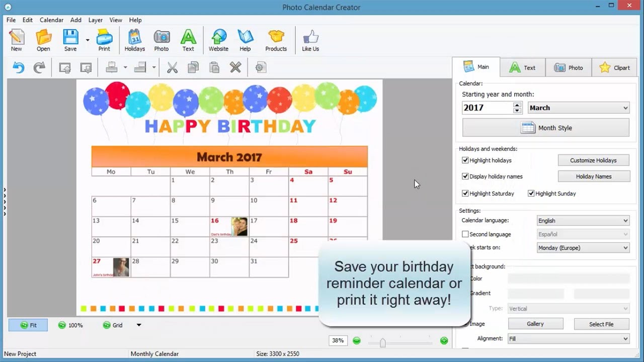Uncheck Highlight Sunday

pos(531,194)
